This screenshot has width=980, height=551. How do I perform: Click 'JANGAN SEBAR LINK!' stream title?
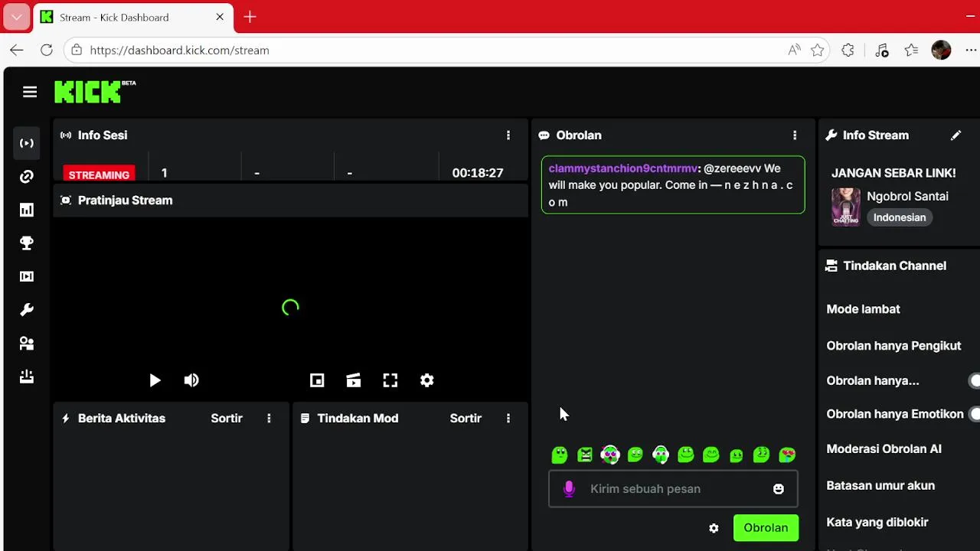click(x=893, y=173)
